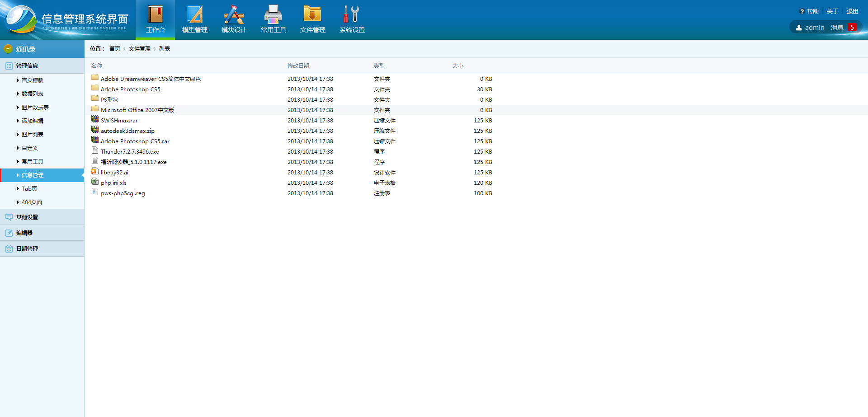868x417 pixels.
Task: Click the archive icon for SWiSHmax.rar
Action: [95, 119]
